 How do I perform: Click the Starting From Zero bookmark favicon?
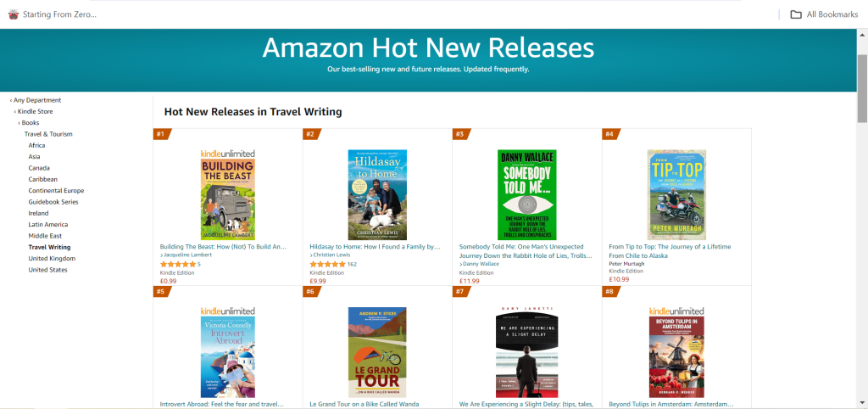pyautogui.click(x=12, y=14)
